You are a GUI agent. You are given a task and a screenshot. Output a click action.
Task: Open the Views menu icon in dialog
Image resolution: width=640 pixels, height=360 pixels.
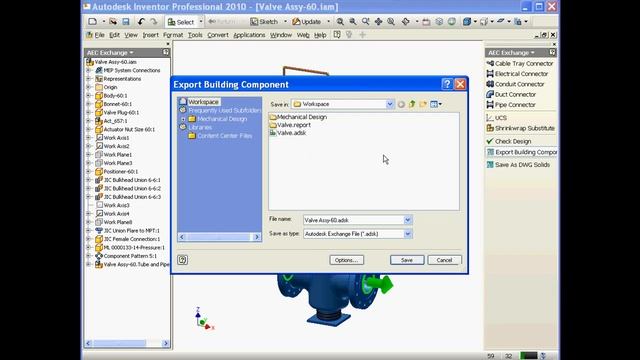(436, 104)
